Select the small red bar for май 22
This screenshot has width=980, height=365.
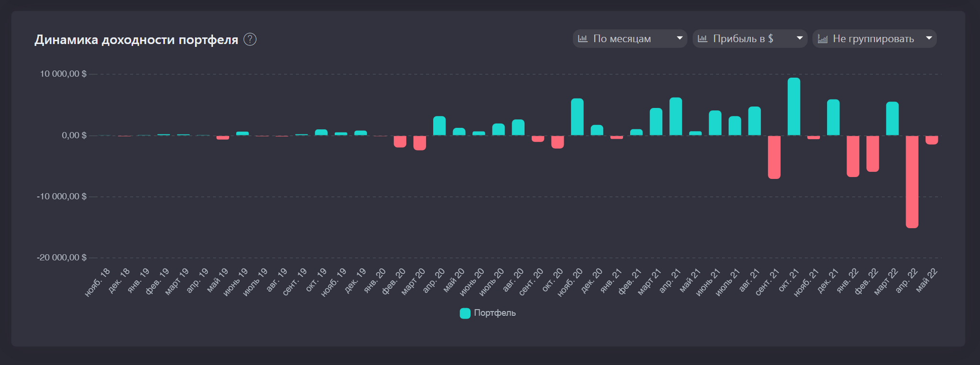(x=932, y=140)
